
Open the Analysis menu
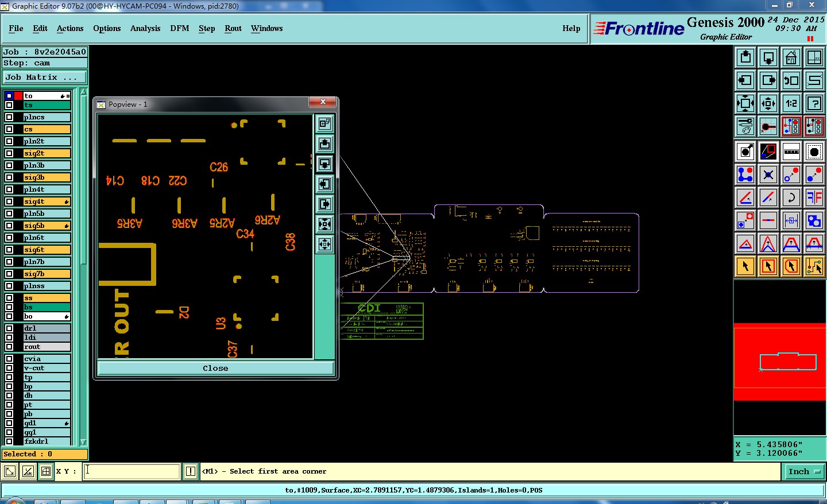pyautogui.click(x=145, y=28)
